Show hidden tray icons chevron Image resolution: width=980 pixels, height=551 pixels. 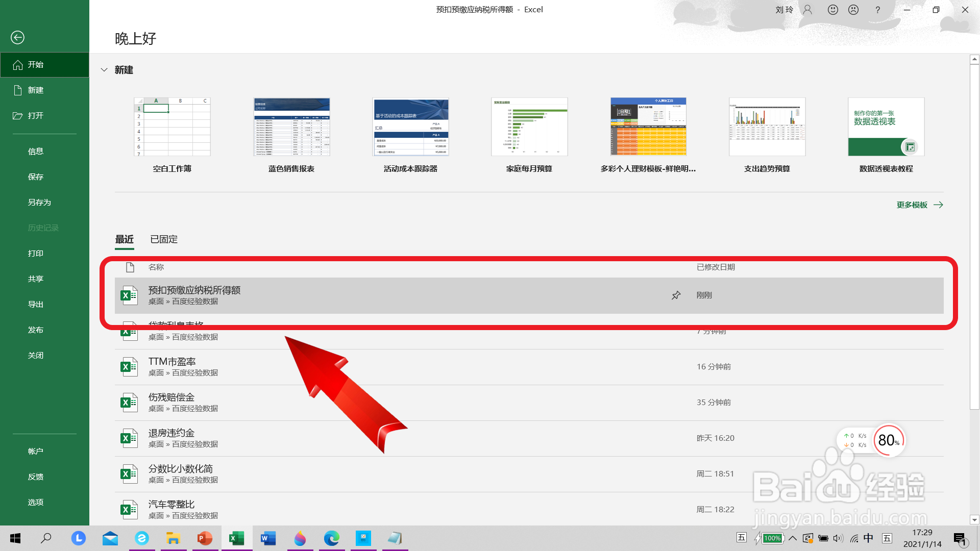pos(793,538)
